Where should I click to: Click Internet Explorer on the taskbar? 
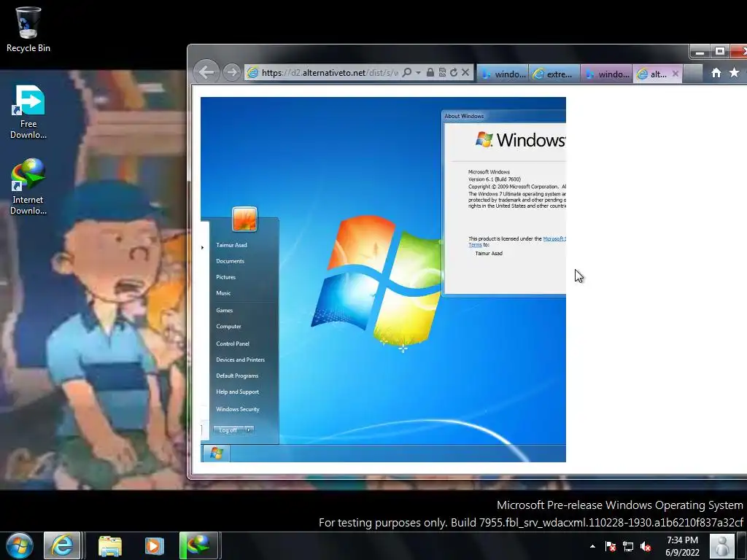coord(63,545)
